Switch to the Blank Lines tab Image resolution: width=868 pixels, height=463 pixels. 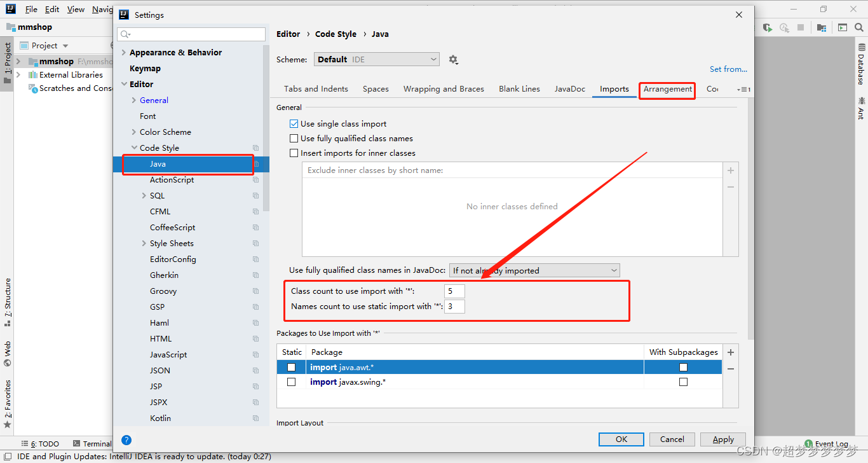(519, 89)
